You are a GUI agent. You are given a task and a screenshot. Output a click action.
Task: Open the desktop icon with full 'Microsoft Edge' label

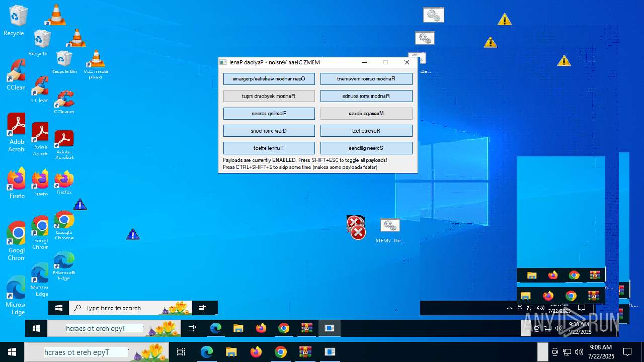pos(64,265)
